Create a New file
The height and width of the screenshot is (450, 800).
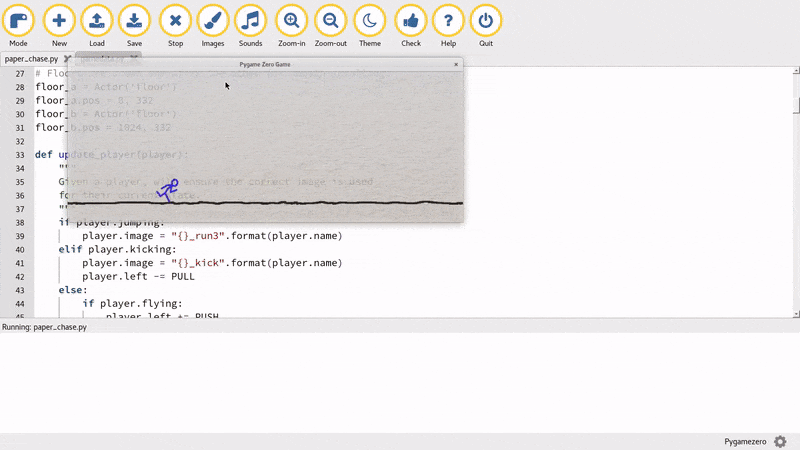[59, 26]
